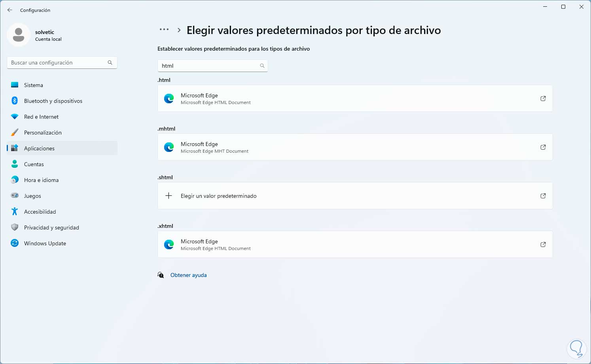This screenshot has height=364, width=591.
Task: Open the solvetic user account avatar
Action: coord(19,35)
